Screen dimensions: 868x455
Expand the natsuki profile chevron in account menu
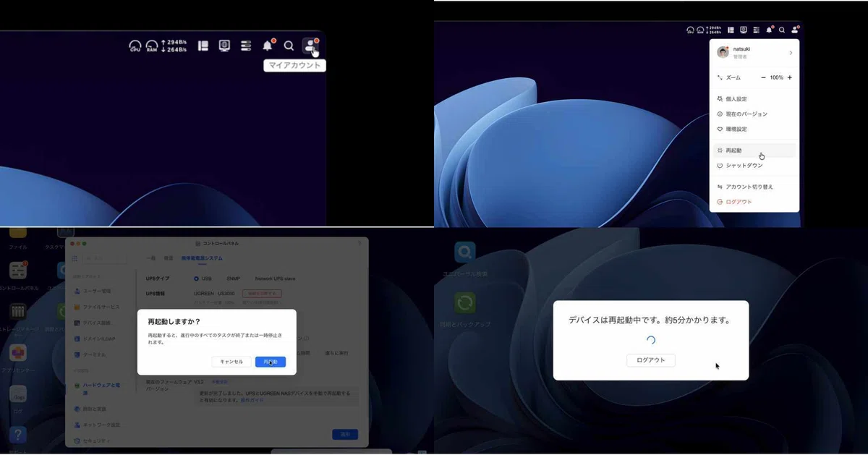[x=791, y=53]
